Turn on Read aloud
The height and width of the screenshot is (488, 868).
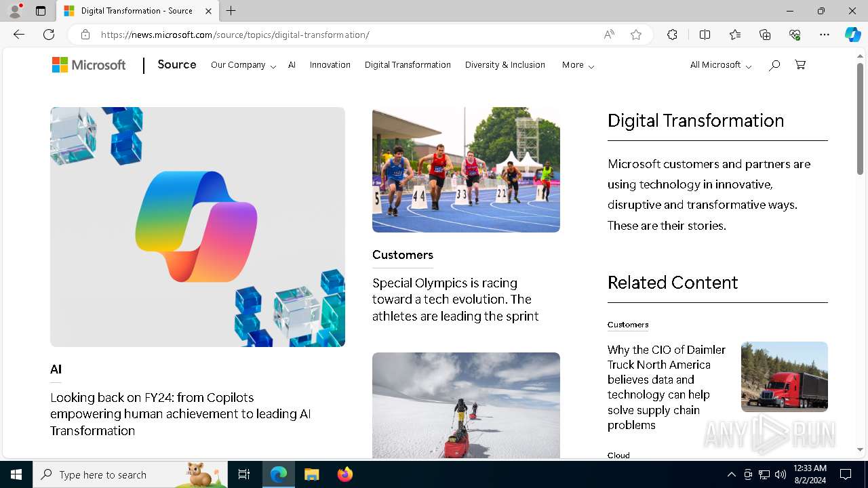pyautogui.click(x=609, y=35)
